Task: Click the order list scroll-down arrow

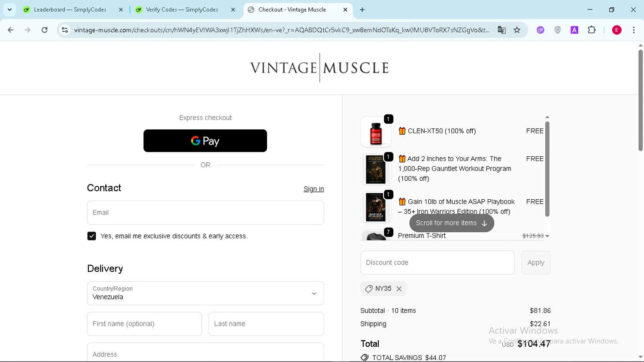Action: 547,236
